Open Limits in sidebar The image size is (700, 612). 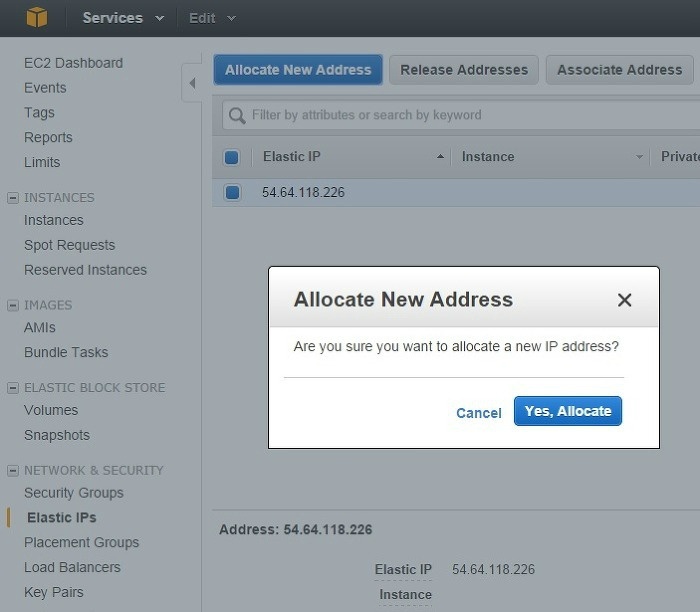tap(42, 162)
